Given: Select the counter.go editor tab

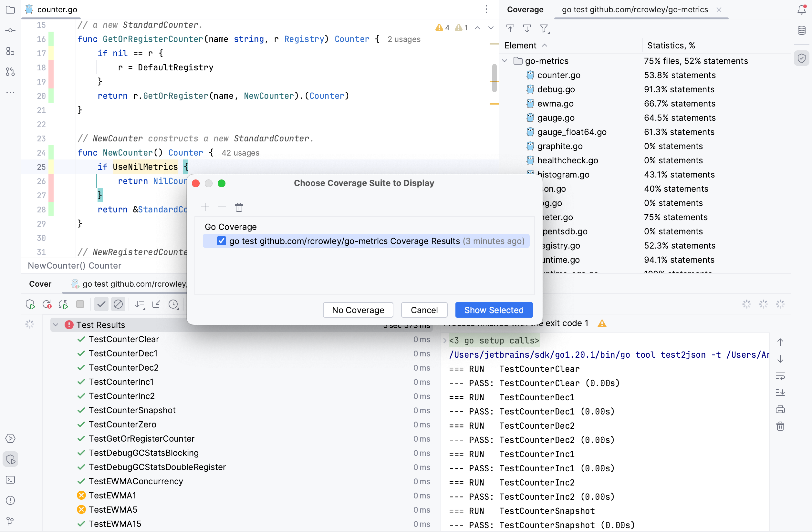Looking at the screenshot, I should coord(56,10).
